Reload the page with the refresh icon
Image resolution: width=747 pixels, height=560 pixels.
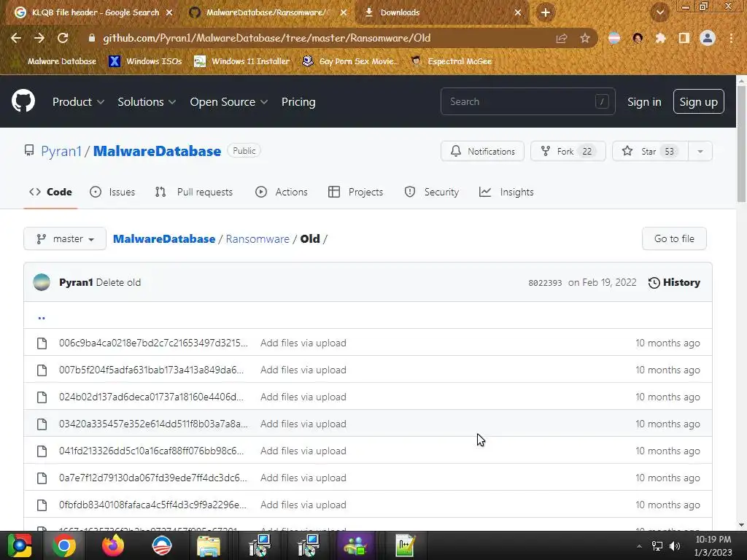[x=63, y=38]
